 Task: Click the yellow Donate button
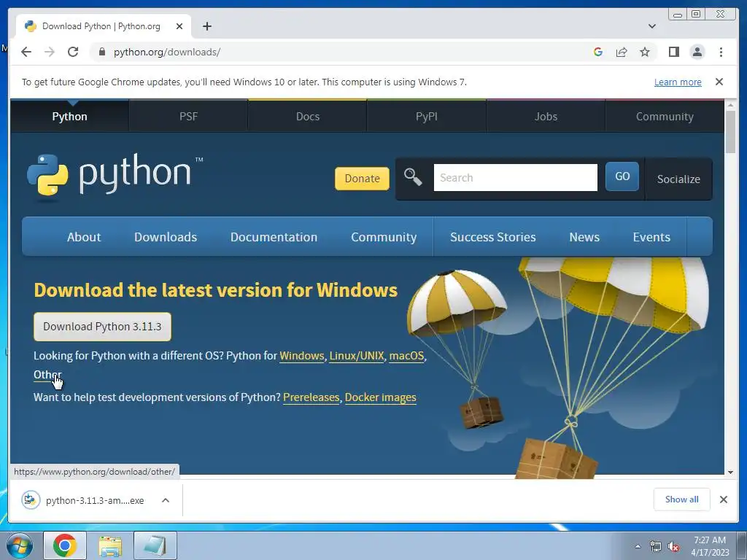point(362,179)
